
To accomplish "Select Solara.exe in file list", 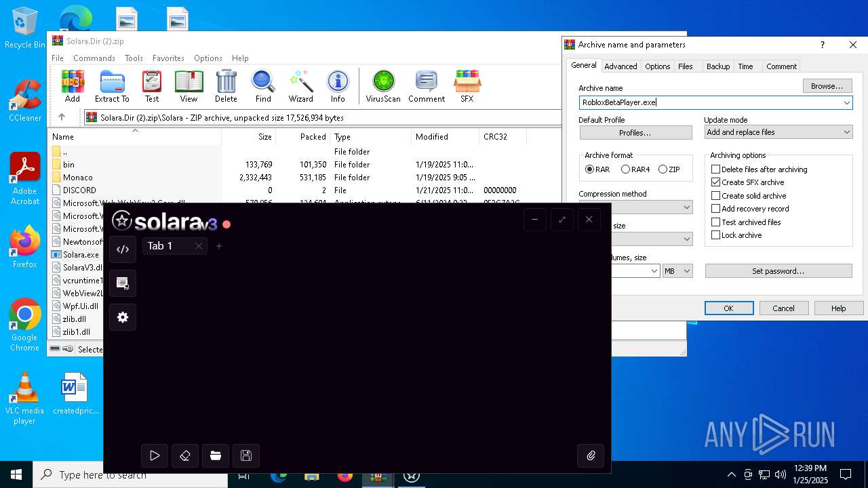I will pyautogui.click(x=81, y=255).
